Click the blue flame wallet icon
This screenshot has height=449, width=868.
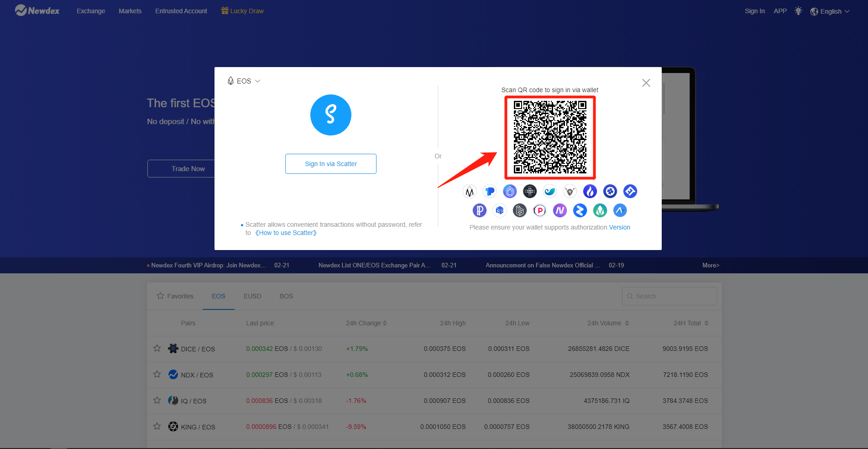click(590, 191)
